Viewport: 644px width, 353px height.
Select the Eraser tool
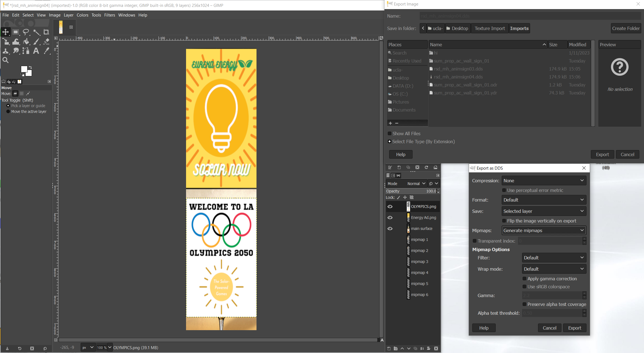tap(47, 42)
